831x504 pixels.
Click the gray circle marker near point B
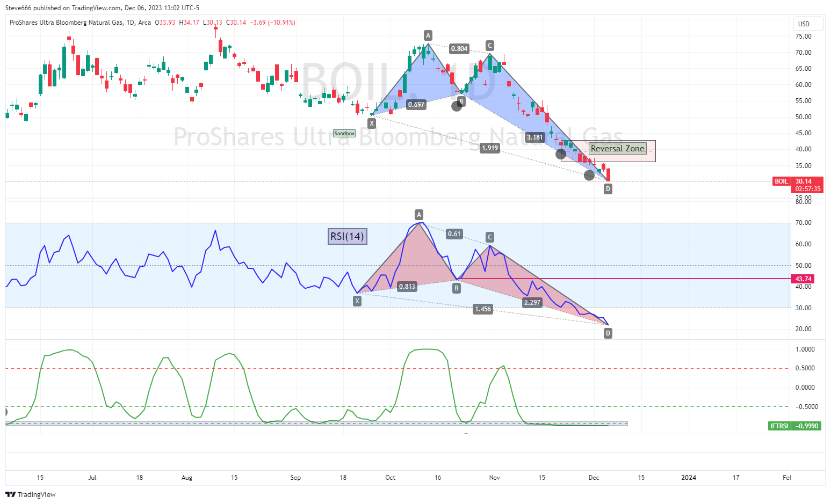(457, 106)
